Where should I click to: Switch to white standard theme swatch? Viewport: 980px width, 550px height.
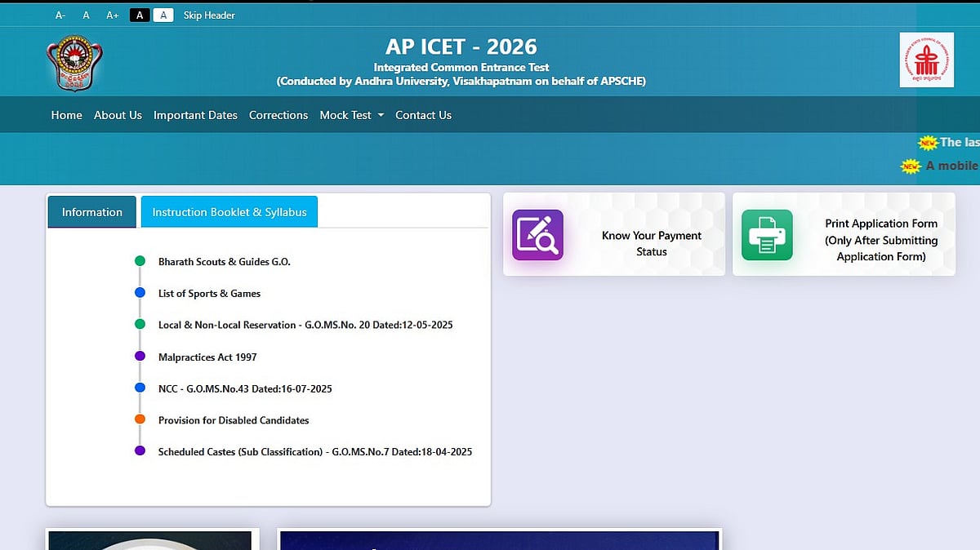click(x=163, y=16)
